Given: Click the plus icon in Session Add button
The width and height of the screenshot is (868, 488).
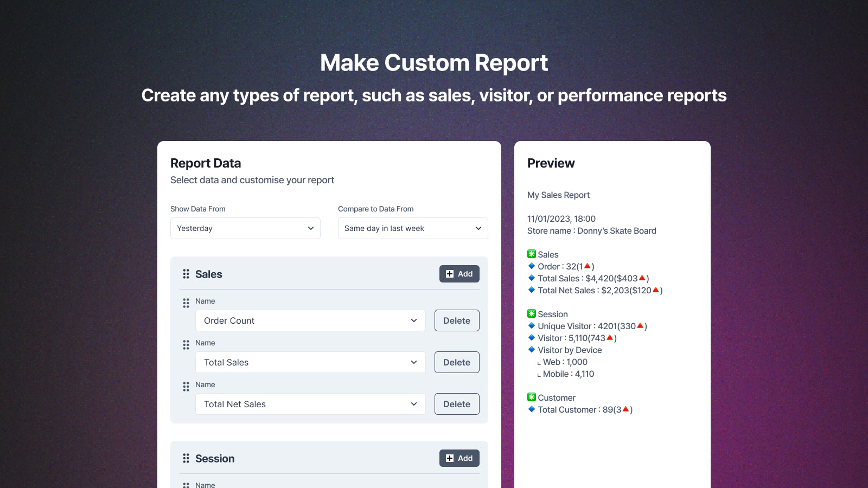Looking at the screenshot, I should (450, 458).
